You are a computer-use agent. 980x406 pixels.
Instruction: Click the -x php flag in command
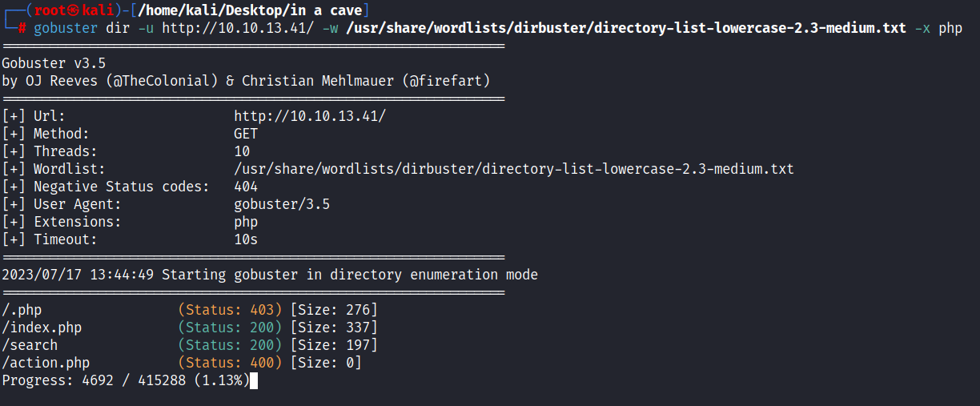pos(938,28)
